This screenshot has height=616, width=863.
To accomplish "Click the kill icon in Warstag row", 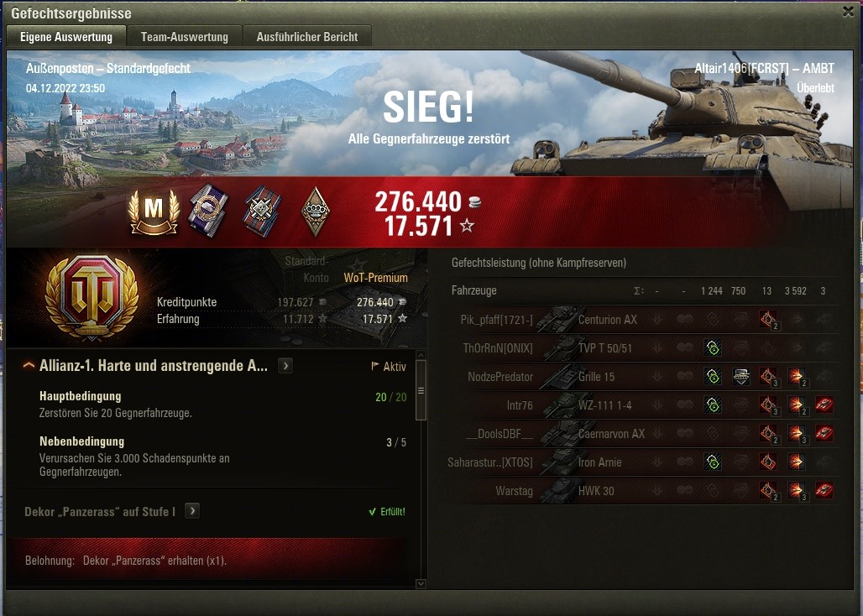I will [824, 490].
